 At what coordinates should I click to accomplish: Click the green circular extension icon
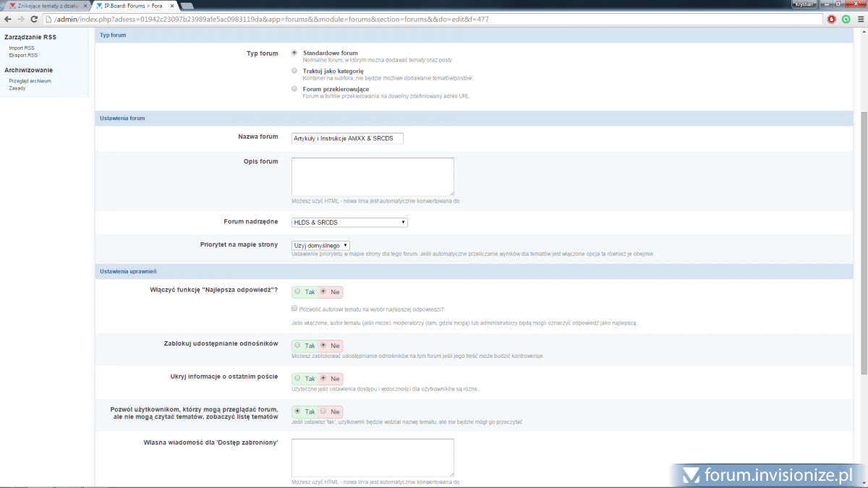(846, 19)
